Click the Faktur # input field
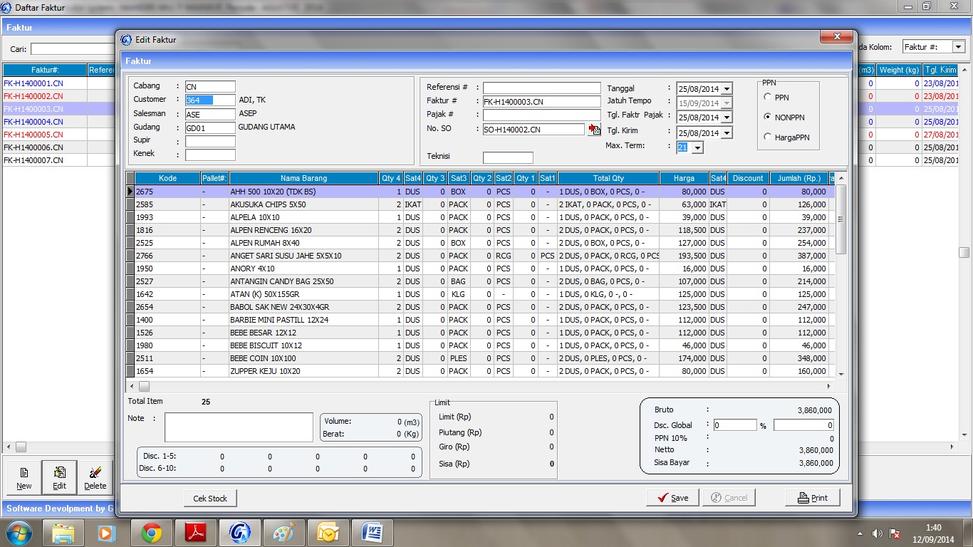 coord(542,101)
